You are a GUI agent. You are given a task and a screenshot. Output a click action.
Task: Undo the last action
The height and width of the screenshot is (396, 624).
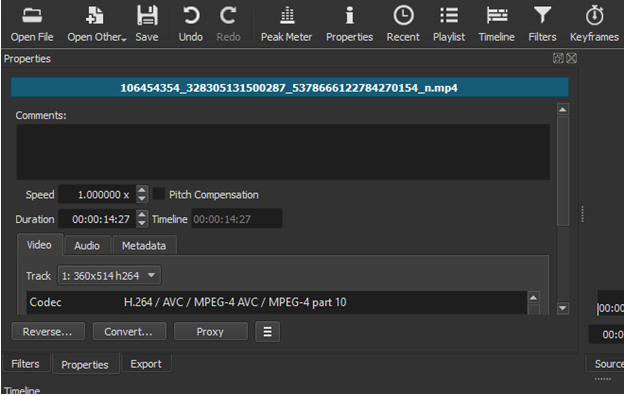click(x=191, y=24)
